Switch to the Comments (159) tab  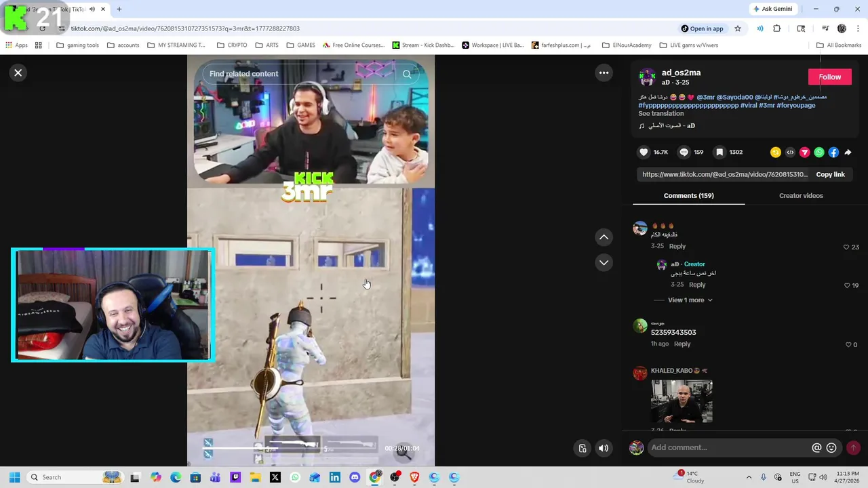click(688, 195)
